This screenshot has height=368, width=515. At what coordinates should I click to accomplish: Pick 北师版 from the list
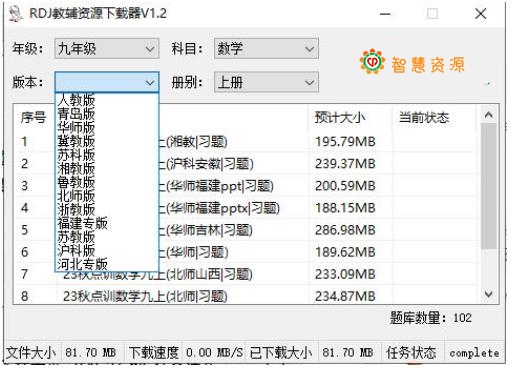click(76, 196)
